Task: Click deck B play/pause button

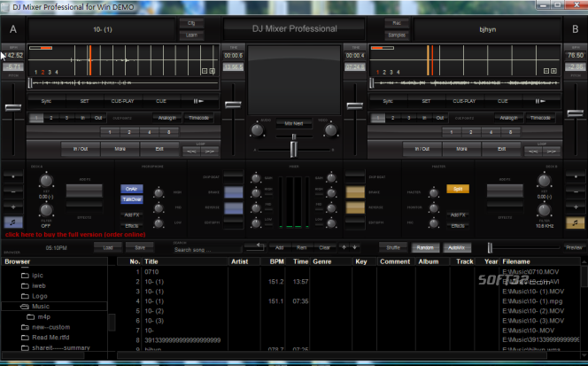Action: click(x=540, y=101)
